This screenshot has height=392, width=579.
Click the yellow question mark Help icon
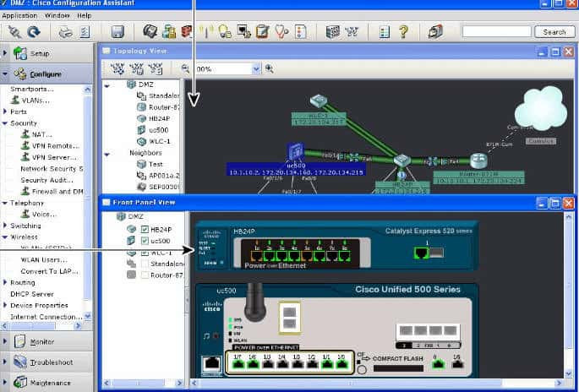click(x=403, y=32)
